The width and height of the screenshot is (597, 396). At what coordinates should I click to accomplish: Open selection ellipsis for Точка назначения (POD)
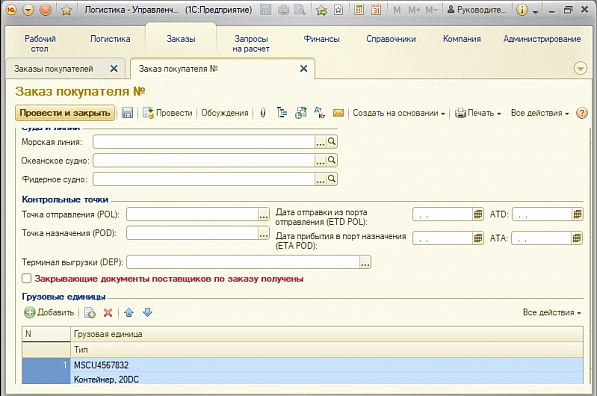(x=264, y=233)
